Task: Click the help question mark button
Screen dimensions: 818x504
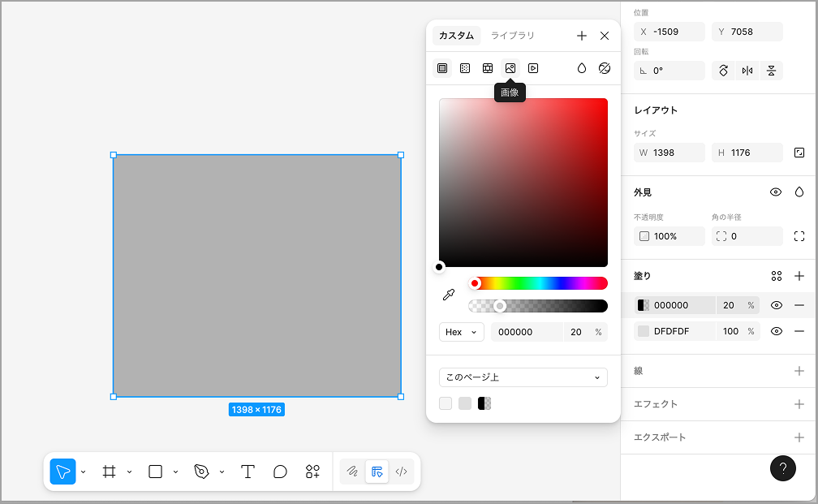Action: [782, 468]
